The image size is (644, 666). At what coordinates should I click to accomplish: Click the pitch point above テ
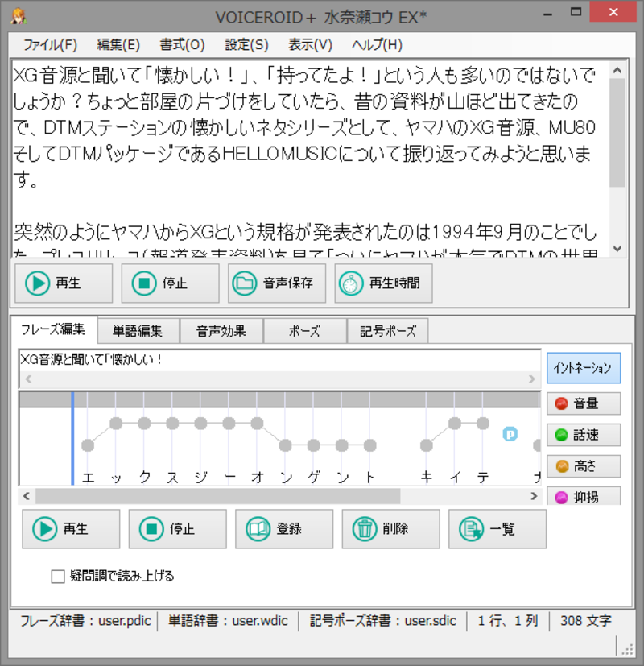pos(483,424)
